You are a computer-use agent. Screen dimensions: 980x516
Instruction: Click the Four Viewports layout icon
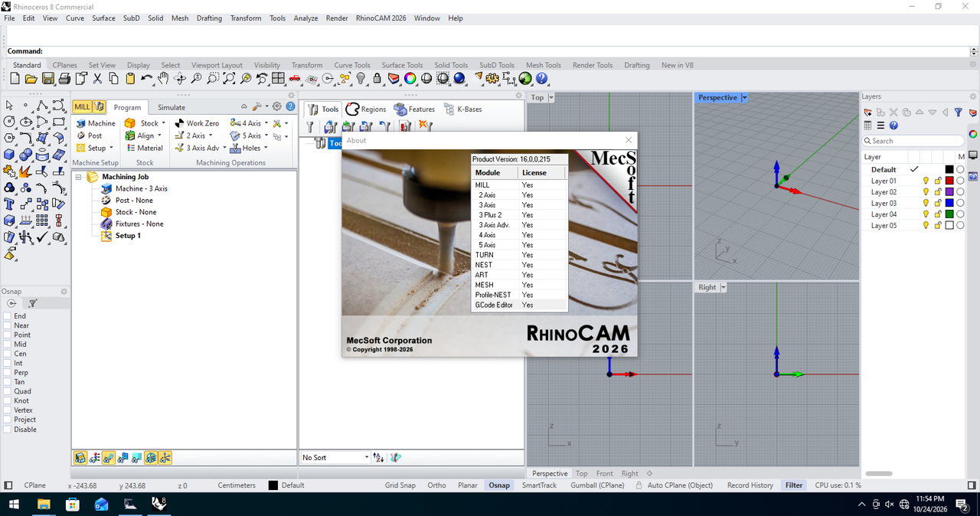[x=278, y=79]
